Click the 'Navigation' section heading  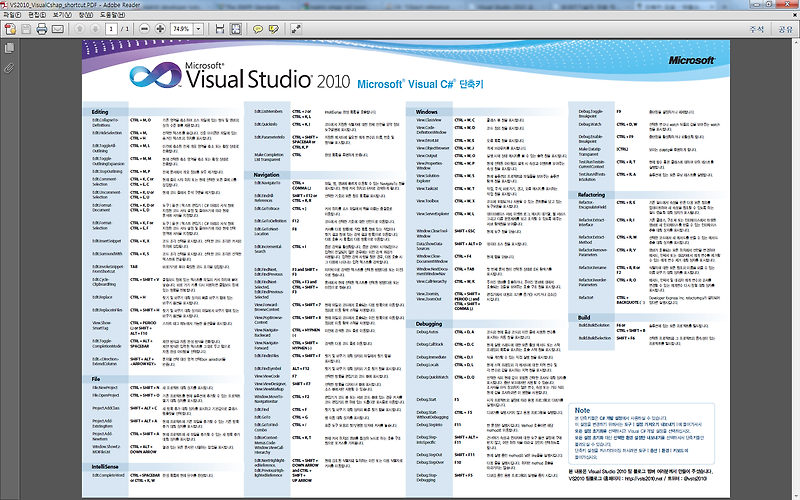point(267,174)
